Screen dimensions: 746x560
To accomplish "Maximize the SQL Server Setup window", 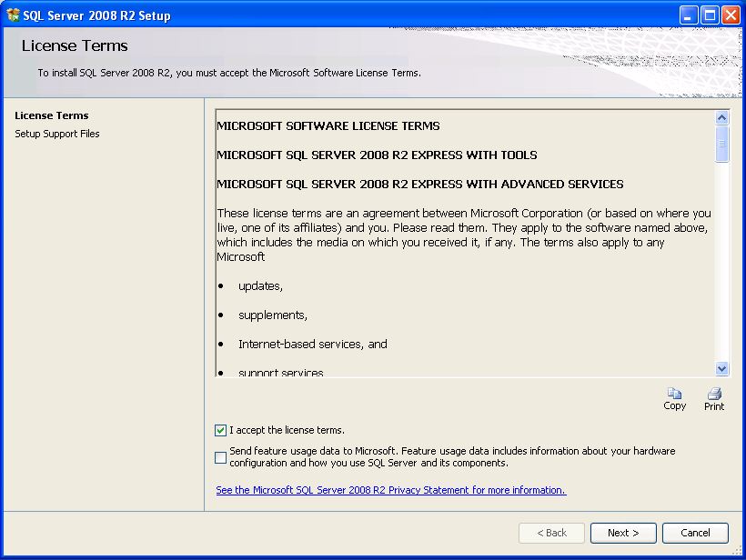I will click(710, 15).
